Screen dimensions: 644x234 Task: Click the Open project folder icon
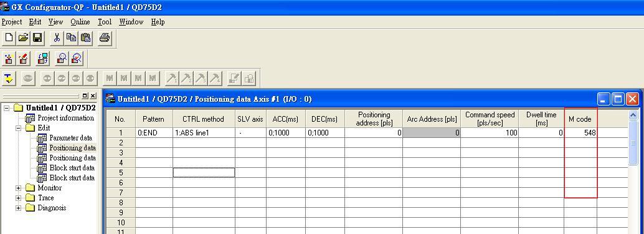23,38
